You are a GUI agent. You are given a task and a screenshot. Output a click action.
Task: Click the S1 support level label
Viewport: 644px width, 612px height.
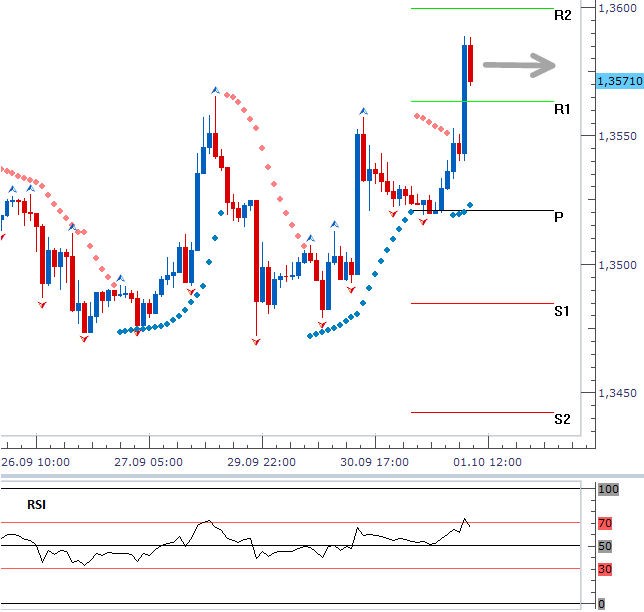click(561, 311)
